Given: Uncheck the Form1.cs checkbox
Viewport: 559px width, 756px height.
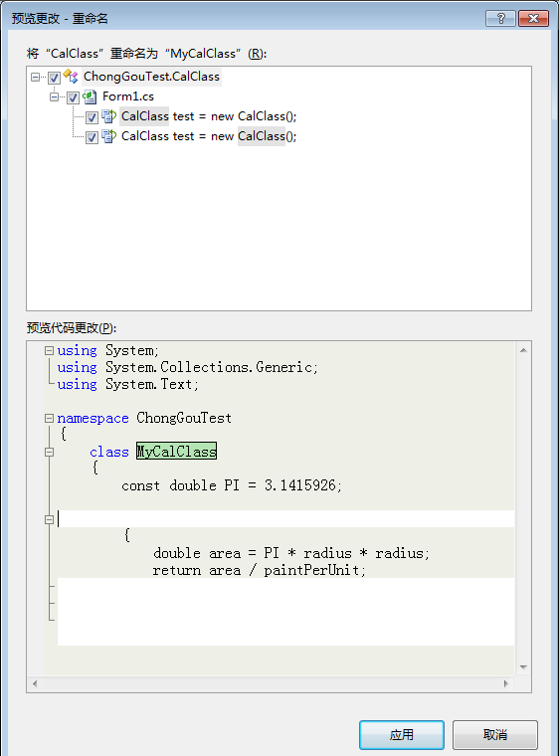Looking at the screenshot, I should pos(73,97).
